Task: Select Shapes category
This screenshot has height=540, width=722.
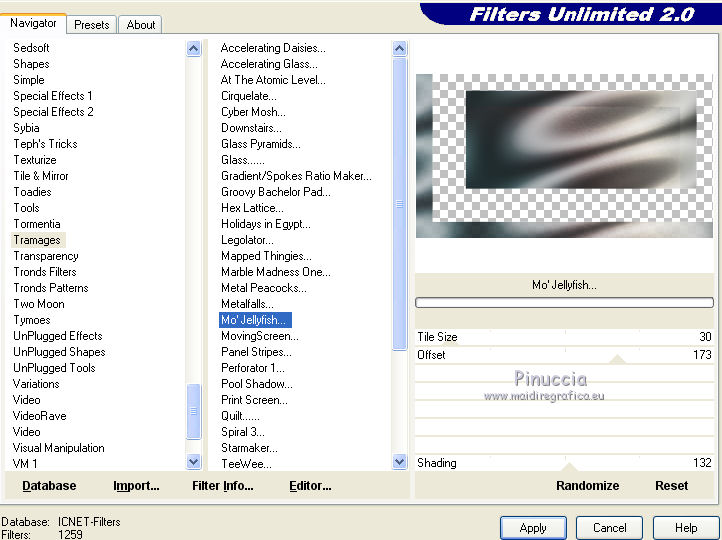Action: click(x=31, y=64)
